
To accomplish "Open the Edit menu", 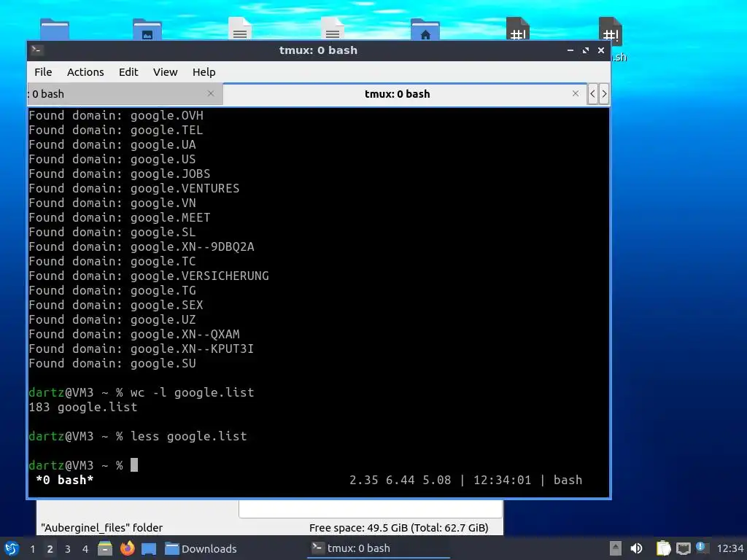I will 128,72.
